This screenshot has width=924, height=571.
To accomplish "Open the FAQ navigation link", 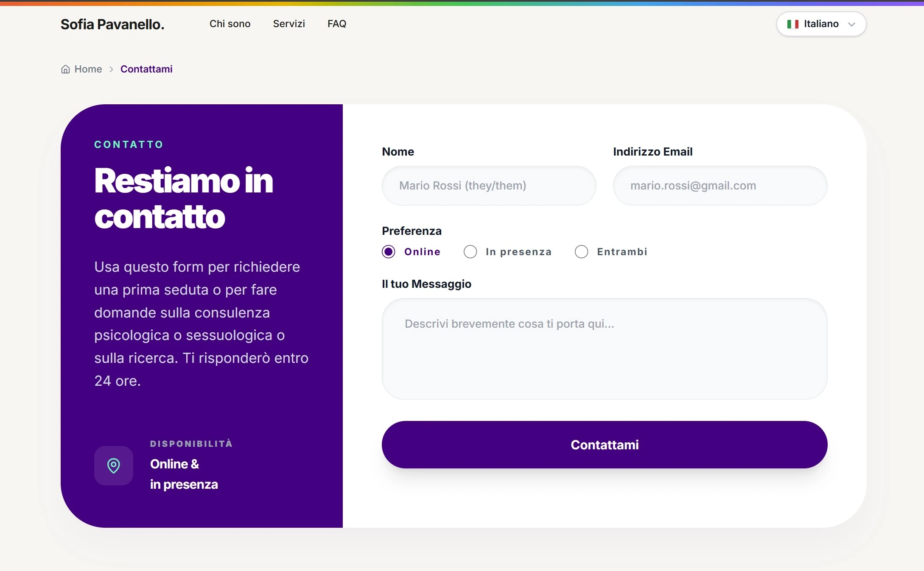I will pos(337,24).
